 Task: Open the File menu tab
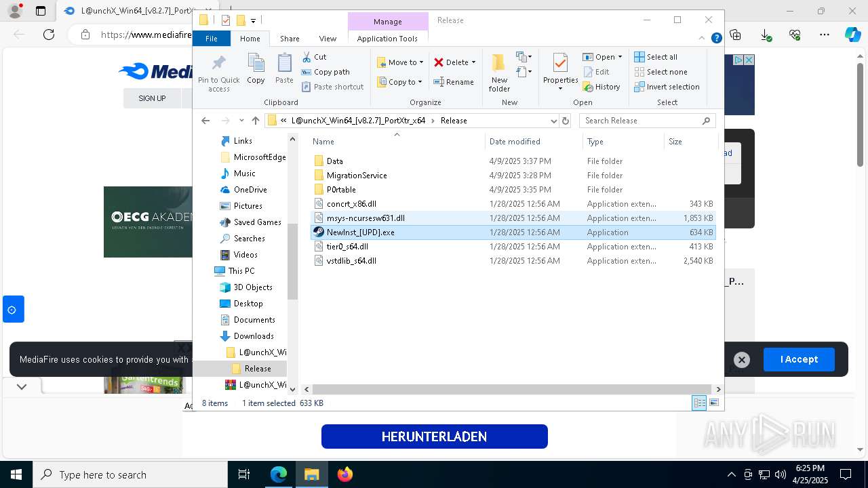coord(211,39)
